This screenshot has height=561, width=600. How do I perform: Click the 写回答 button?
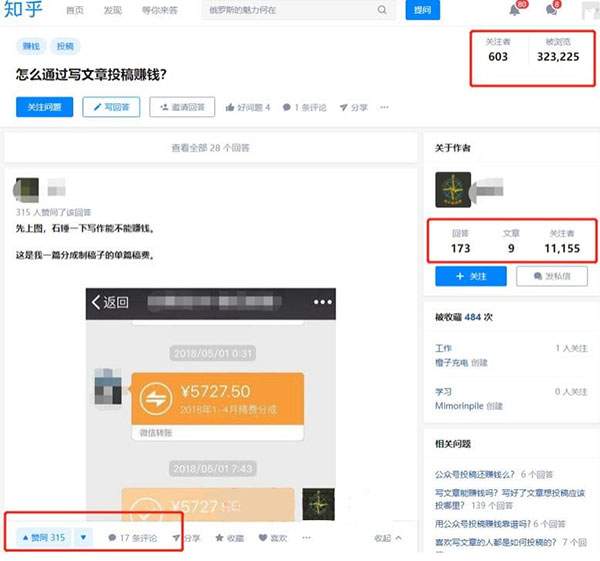tap(111, 107)
